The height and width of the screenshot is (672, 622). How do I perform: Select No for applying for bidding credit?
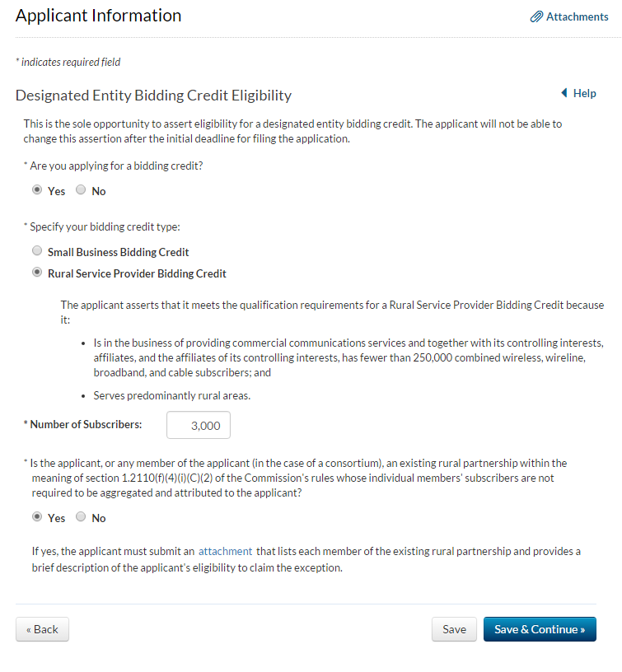click(81, 190)
